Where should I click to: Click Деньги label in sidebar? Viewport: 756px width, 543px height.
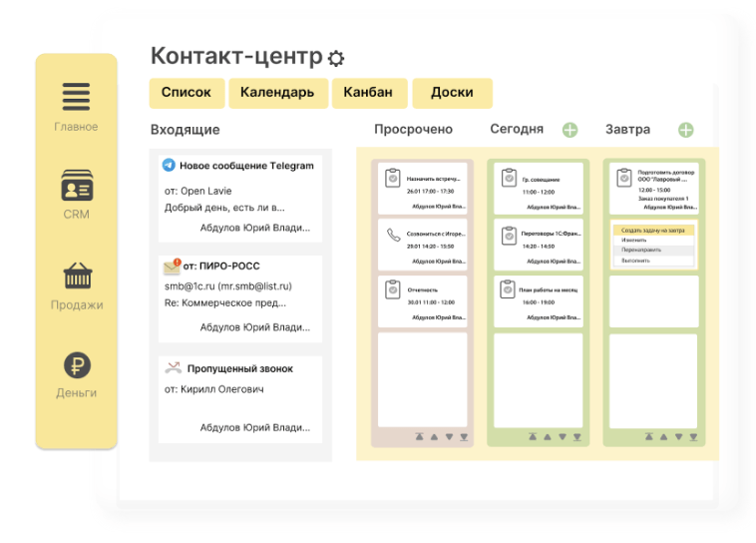click(76, 393)
